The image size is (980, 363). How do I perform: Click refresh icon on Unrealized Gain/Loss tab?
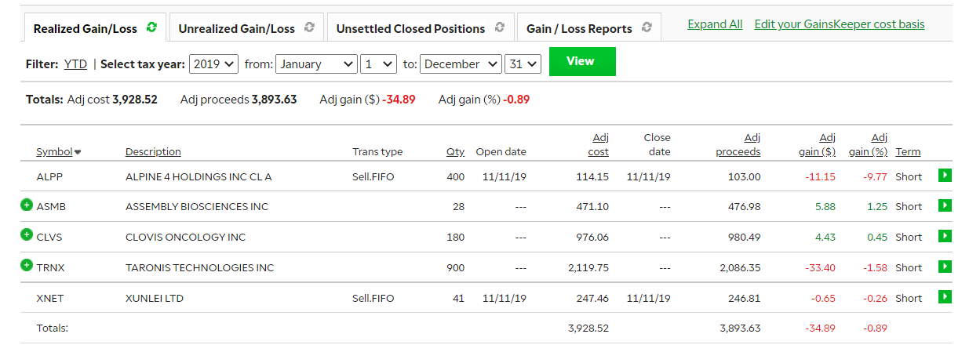point(309,27)
